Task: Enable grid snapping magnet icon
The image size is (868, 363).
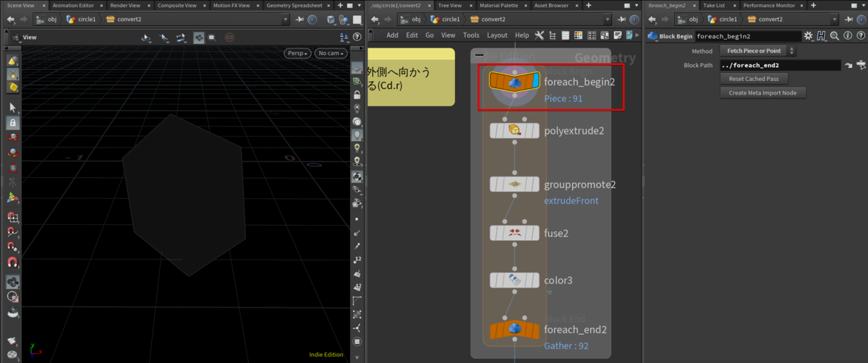Action: 12,217
